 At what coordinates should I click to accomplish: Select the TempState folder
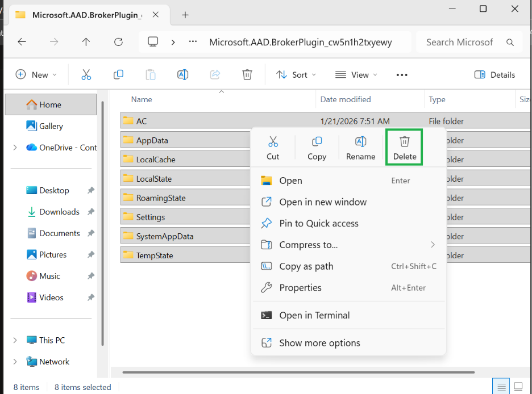(x=186, y=255)
